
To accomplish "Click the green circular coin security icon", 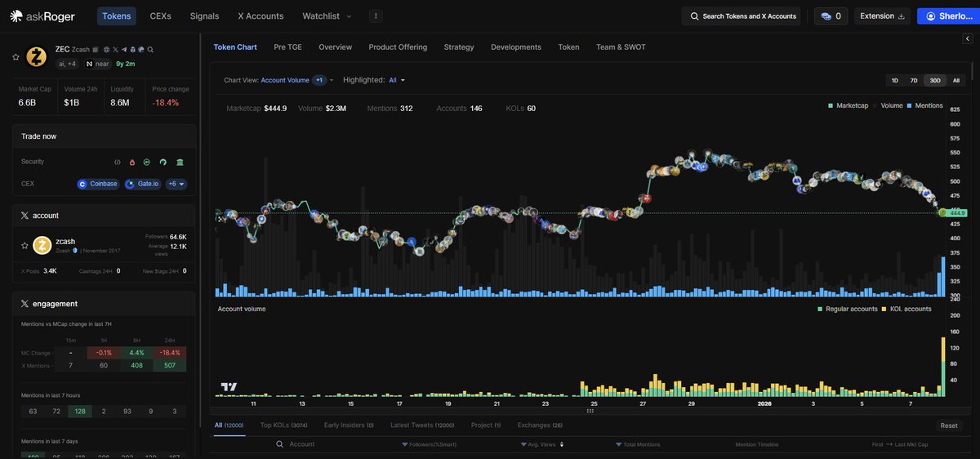I will pos(147,162).
